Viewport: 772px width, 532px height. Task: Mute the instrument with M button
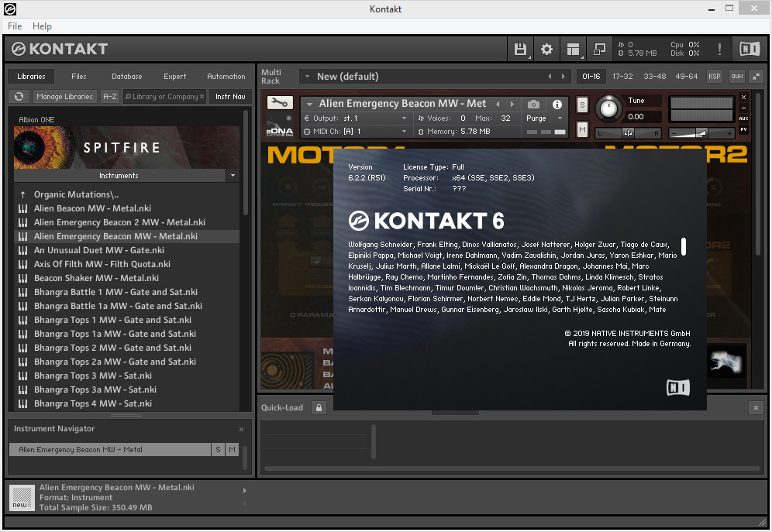click(x=582, y=130)
